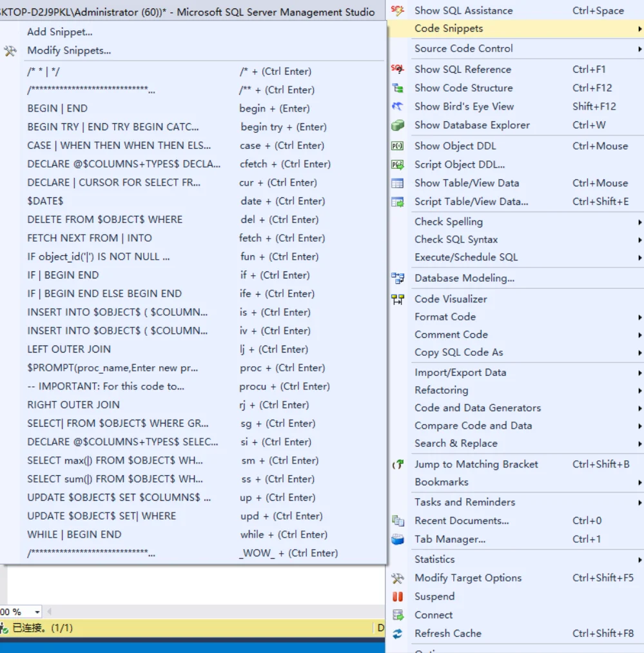Choose the RIGHT OUTER JOIN snippet
Image resolution: width=644 pixels, height=653 pixels.
[193, 405]
